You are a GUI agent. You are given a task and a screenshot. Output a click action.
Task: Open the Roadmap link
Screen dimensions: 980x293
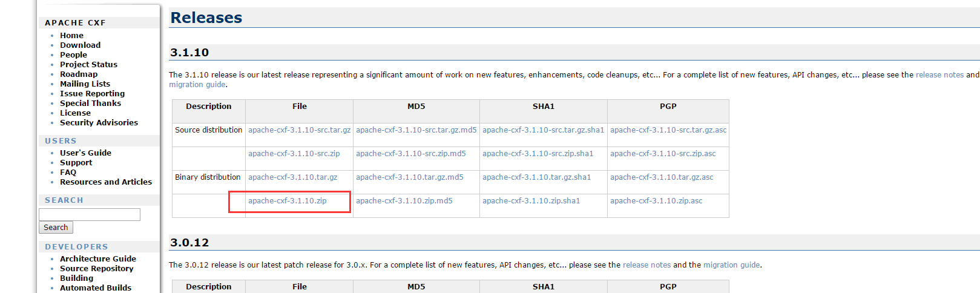[79, 74]
